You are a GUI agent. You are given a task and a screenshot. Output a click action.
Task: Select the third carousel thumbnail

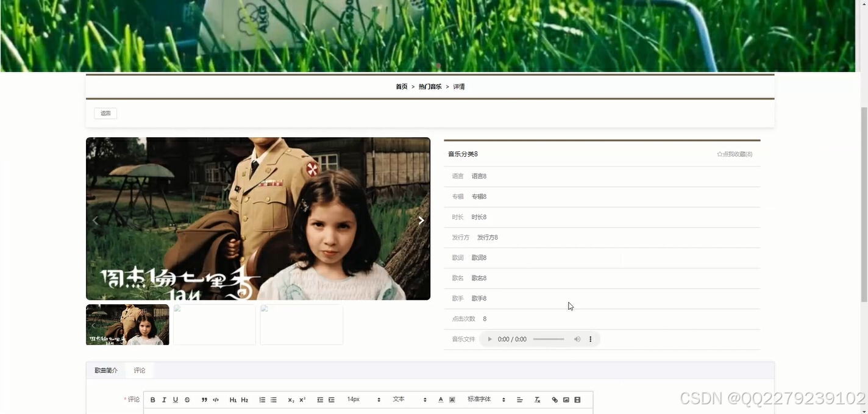(302, 324)
